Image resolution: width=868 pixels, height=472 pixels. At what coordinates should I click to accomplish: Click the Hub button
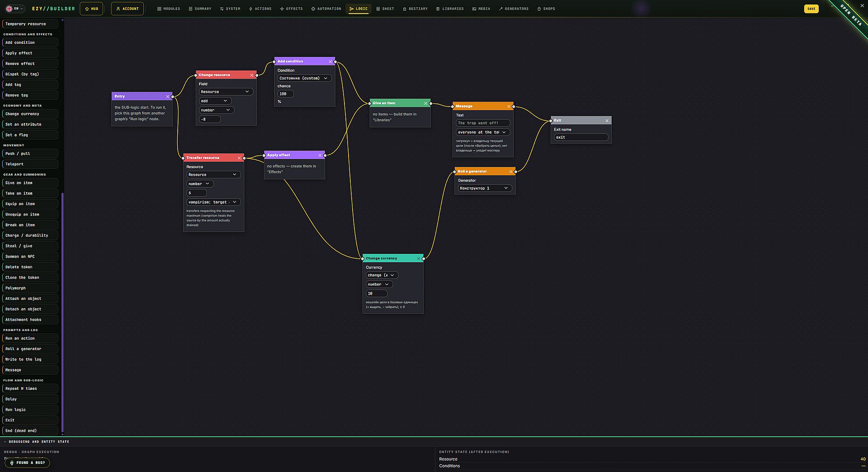(92, 9)
